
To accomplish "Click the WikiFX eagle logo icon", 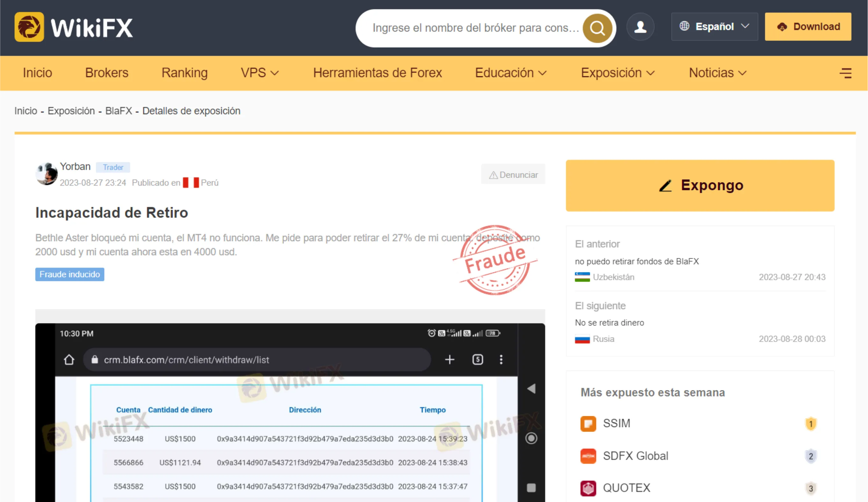I will (x=29, y=27).
